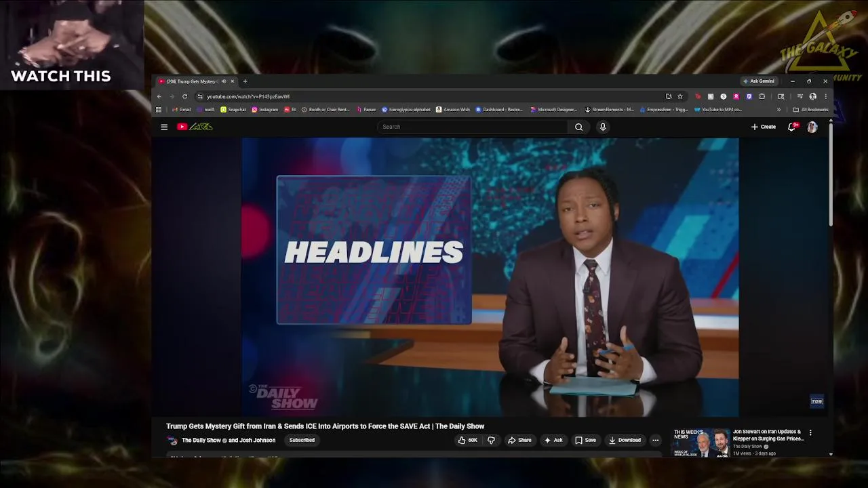Click The Daily Show channel avatar
The height and width of the screenshot is (488, 868).
pyautogui.click(x=172, y=441)
